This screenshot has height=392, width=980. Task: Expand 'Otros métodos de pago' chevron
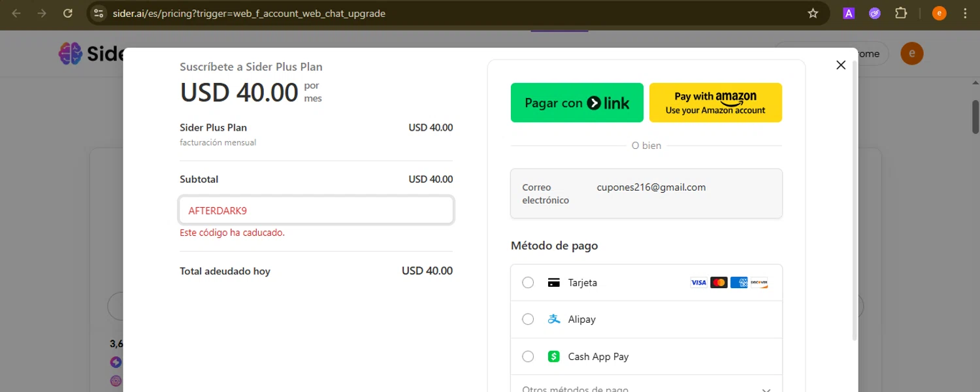pyautogui.click(x=766, y=390)
